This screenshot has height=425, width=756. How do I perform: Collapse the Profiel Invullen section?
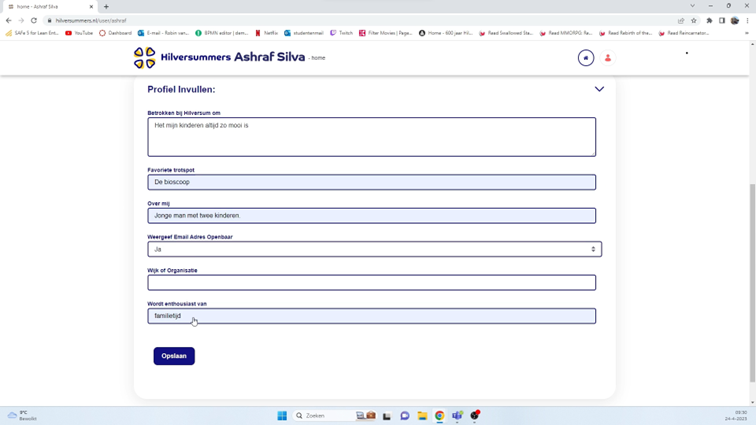click(x=599, y=89)
